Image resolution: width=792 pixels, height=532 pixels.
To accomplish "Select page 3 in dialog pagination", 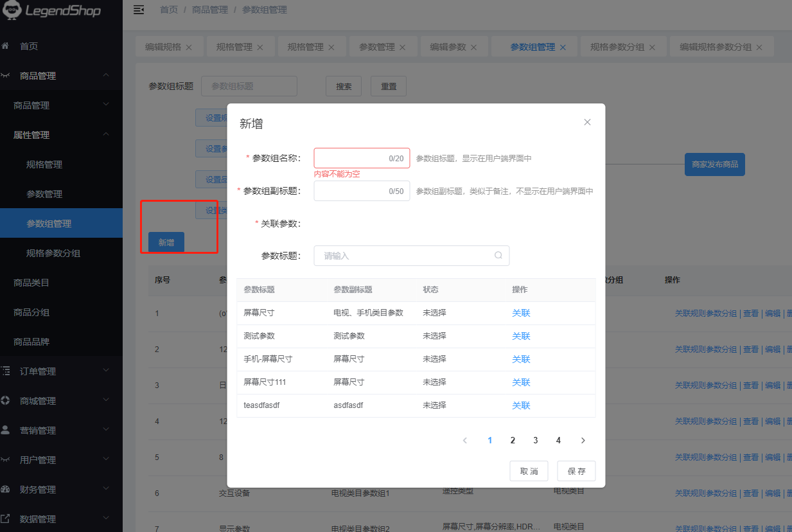I will tap(536, 440).
